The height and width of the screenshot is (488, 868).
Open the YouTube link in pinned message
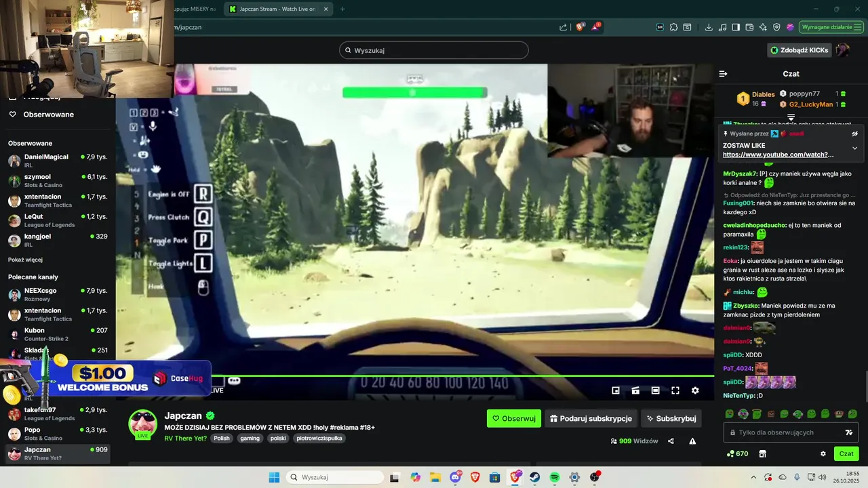click(x=778, y=155)
